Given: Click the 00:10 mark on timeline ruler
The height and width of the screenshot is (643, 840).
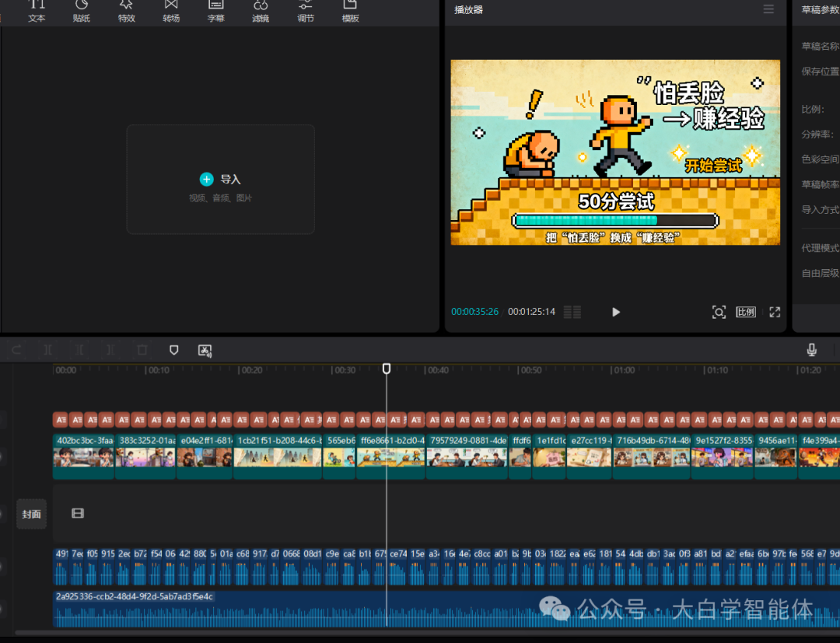Looking at the screenshot, I should (159, 370).
